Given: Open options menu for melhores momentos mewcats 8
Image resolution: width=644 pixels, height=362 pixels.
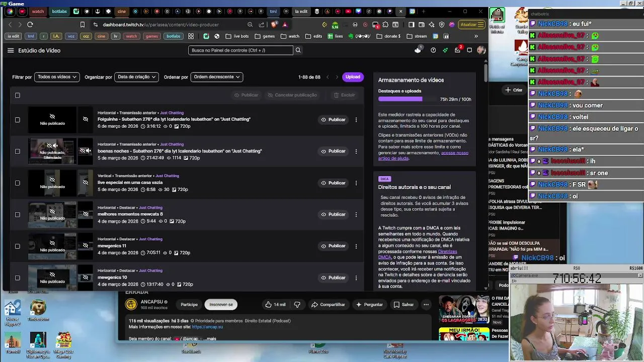Looking at the screenshot, I should coord(356,214).
